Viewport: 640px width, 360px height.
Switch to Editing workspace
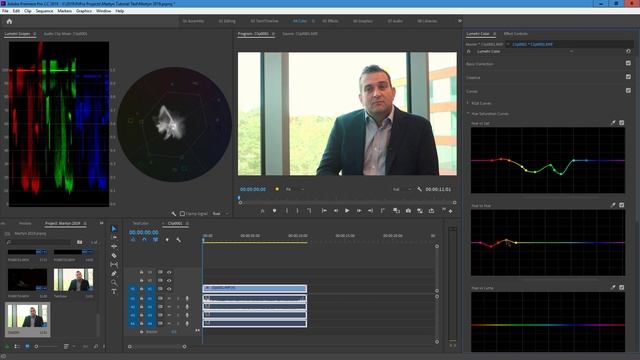click(227, 21)
